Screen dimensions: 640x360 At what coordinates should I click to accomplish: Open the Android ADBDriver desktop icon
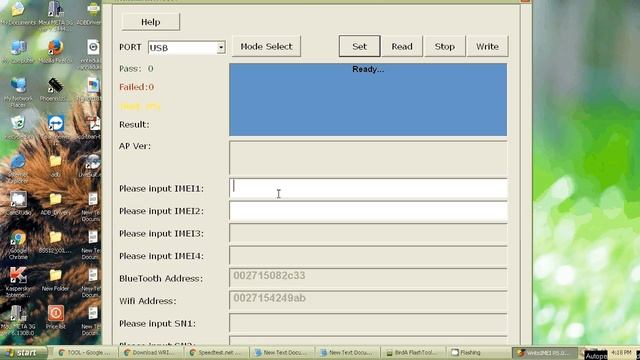(91, 14)
